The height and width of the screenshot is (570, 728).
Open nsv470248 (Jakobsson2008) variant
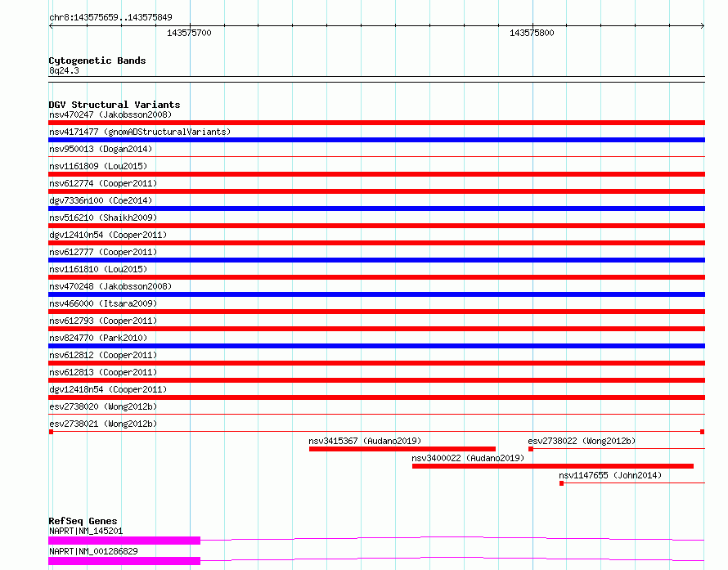(x=110, y=286)
